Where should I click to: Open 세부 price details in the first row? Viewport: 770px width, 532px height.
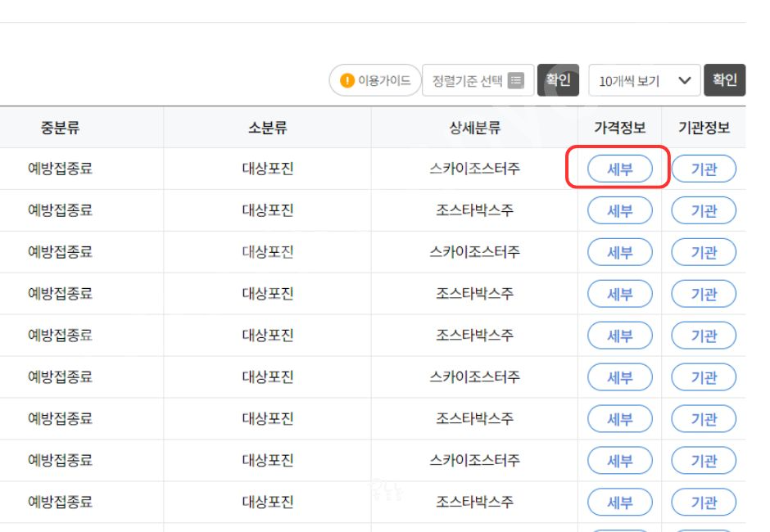click(620, 169)
